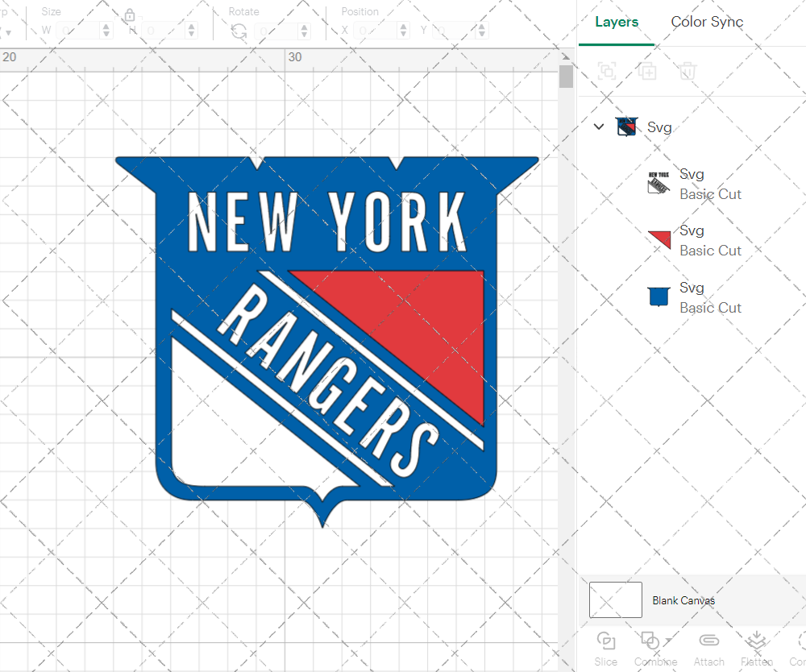Select the Combine tool
The height and width of the screenshot is (672, 806).
pyautogui.click(x=650, y=641)
